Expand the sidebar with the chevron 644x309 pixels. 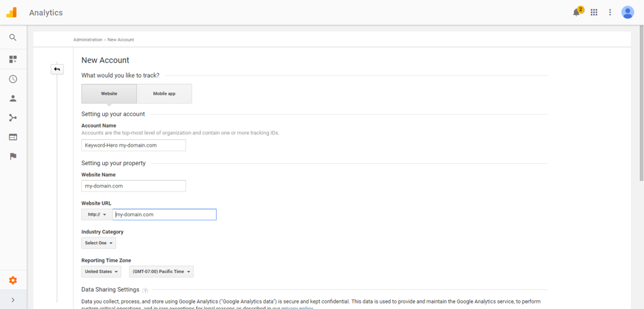[13, 299]
